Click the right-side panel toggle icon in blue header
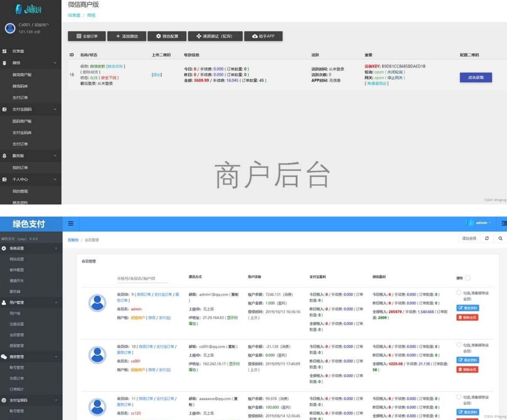This screenshot has width=507, height=420. pyautogui.click(x=504, y=223)
